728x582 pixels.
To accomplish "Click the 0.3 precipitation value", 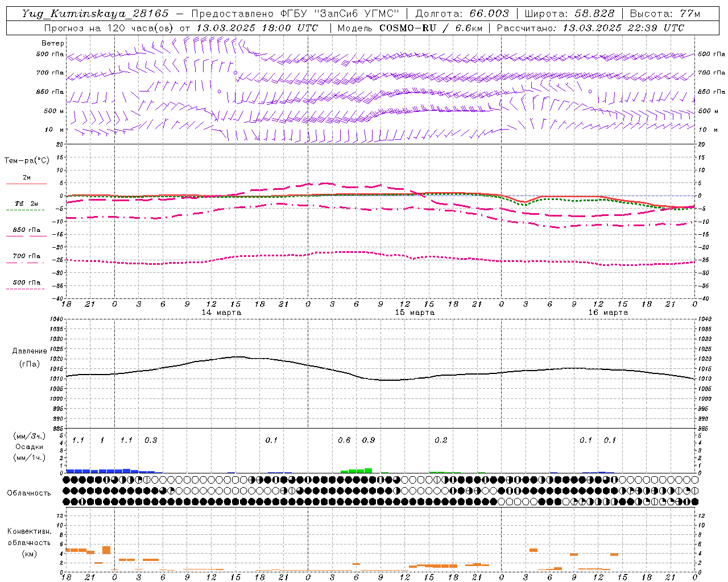I will (x=151, y=440).
